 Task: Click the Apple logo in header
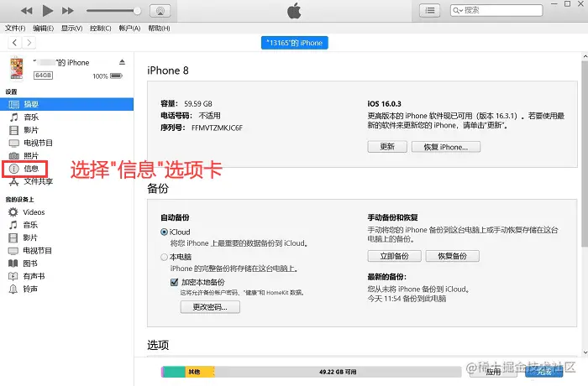point(294,11)
